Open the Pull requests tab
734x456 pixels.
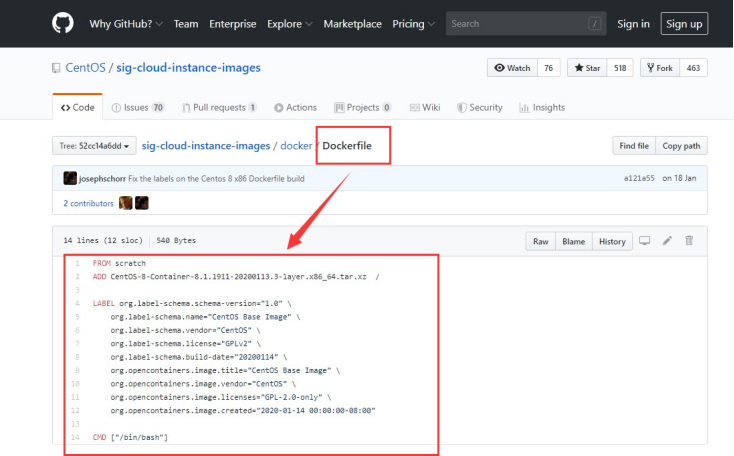click(x=219, y=107)
